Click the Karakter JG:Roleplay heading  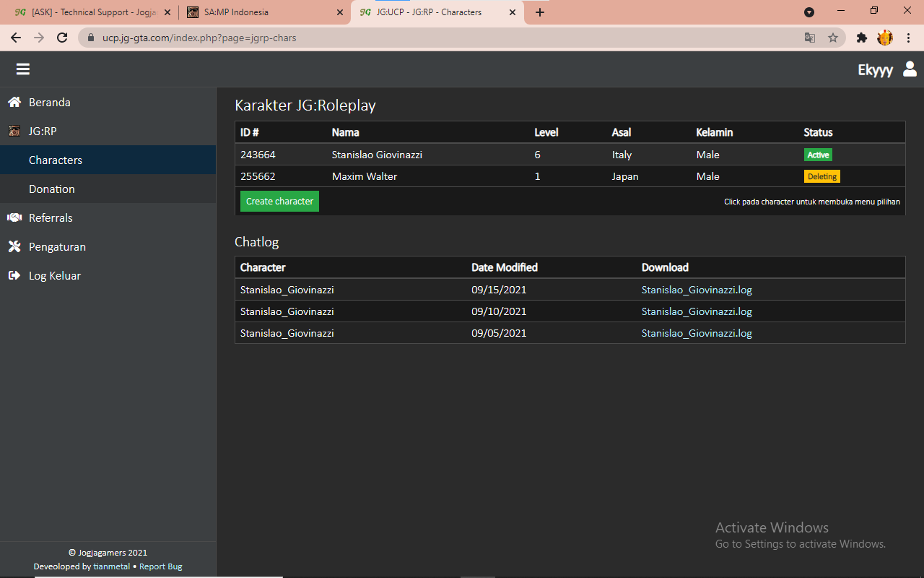pos(305,105)
